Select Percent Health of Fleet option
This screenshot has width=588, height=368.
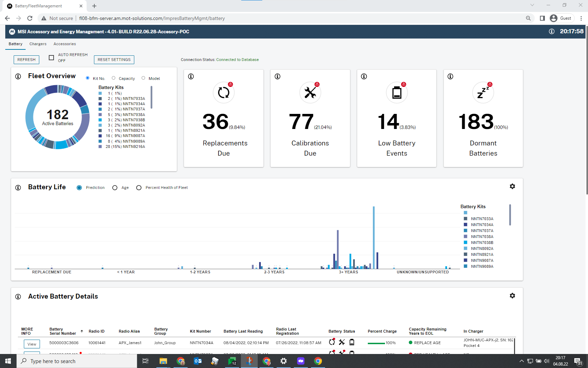(x=139, y=188)
